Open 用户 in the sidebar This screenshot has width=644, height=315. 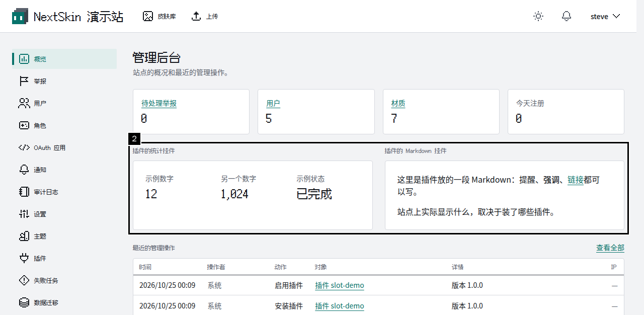pyautogui.click(x=64, y=103)
